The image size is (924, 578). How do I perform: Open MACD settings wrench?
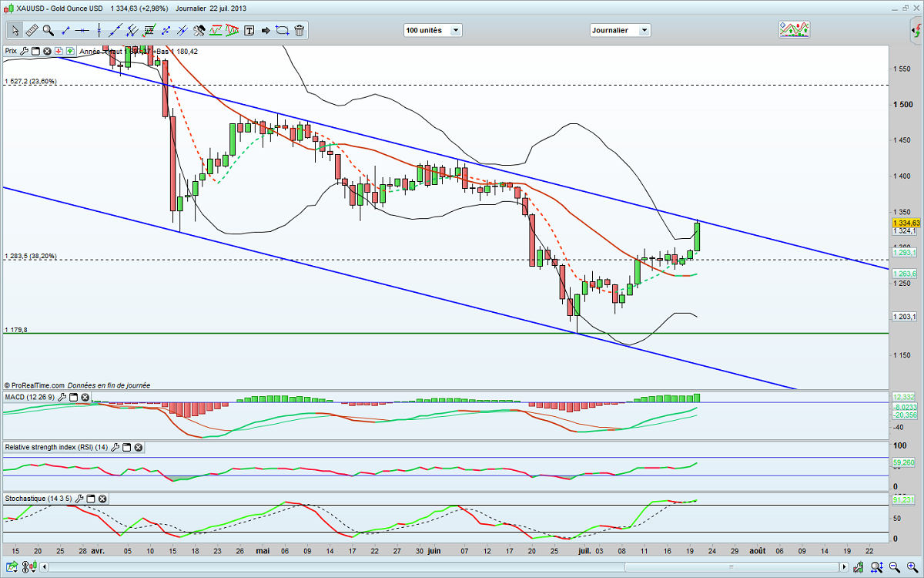click(x=62, y=398)
